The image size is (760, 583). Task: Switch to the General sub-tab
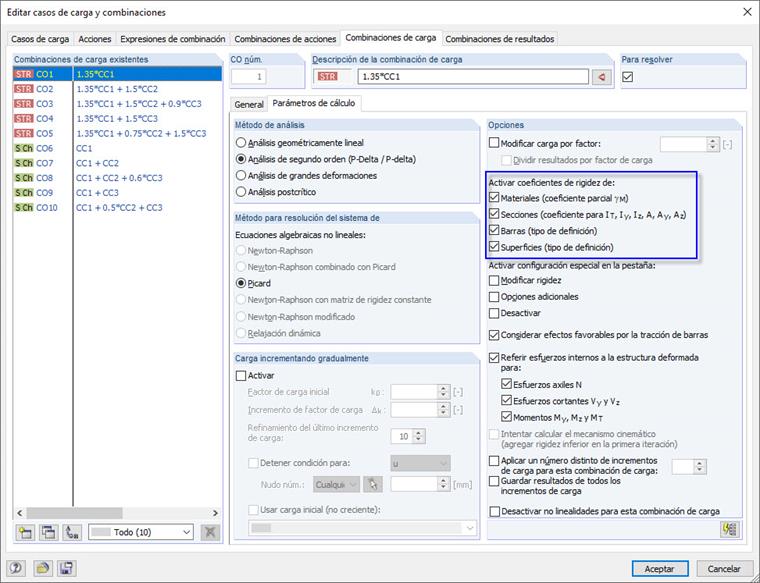pyautogui.click(x=249, y=104)
